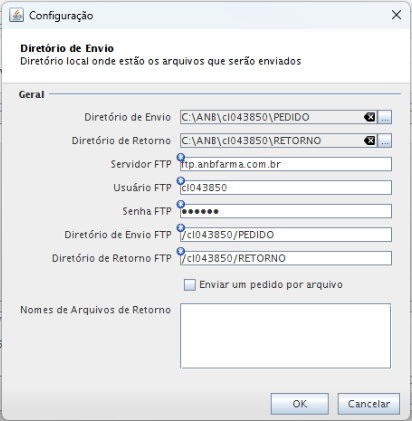This screenshot has height=421, width=412.
Task: Browse for Diretório de Retorno folder
Action: [x=385, y=141]
